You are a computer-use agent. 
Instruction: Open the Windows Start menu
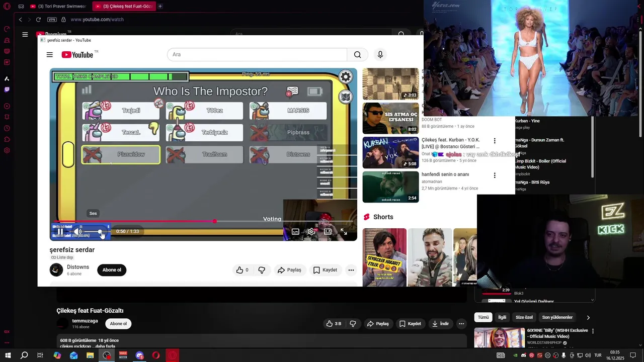pos(8,355)
